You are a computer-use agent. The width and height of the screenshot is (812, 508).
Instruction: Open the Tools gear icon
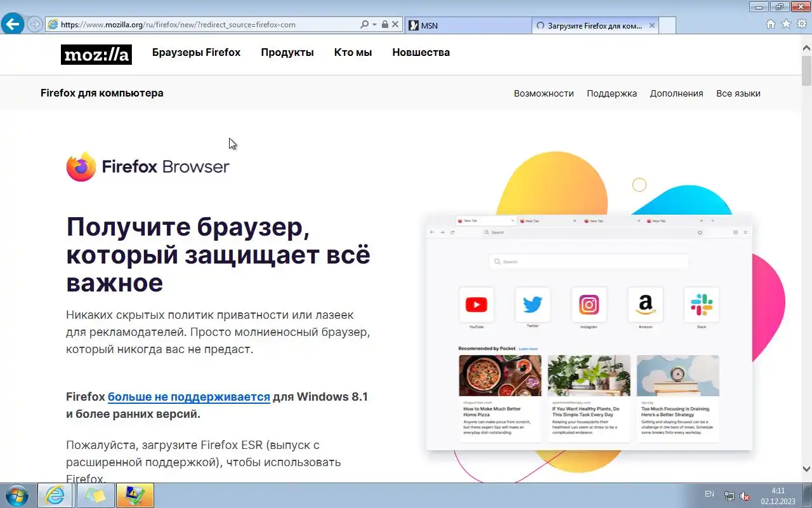802,24
